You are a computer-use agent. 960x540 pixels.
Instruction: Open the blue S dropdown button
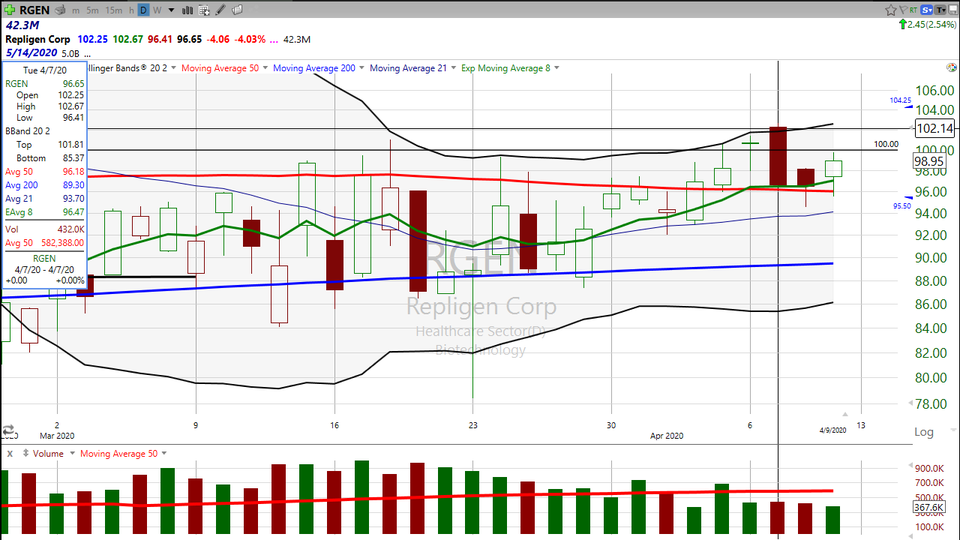point(926,10)
